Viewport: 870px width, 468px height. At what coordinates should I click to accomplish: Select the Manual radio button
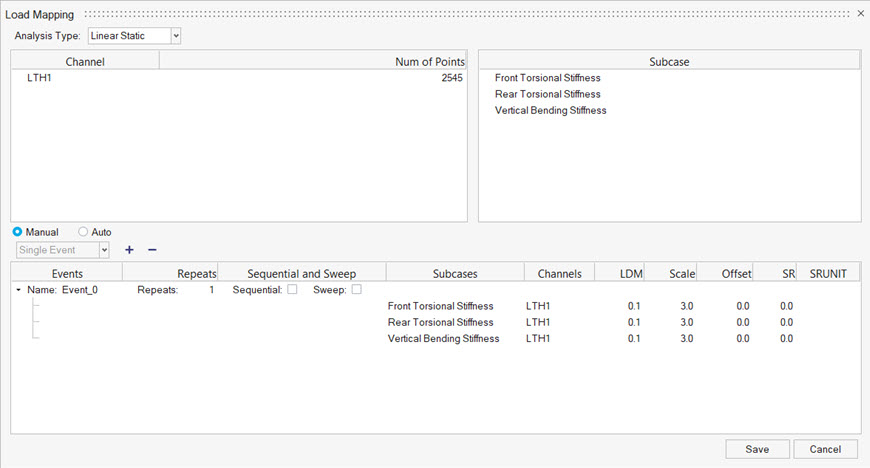[18, 232]
